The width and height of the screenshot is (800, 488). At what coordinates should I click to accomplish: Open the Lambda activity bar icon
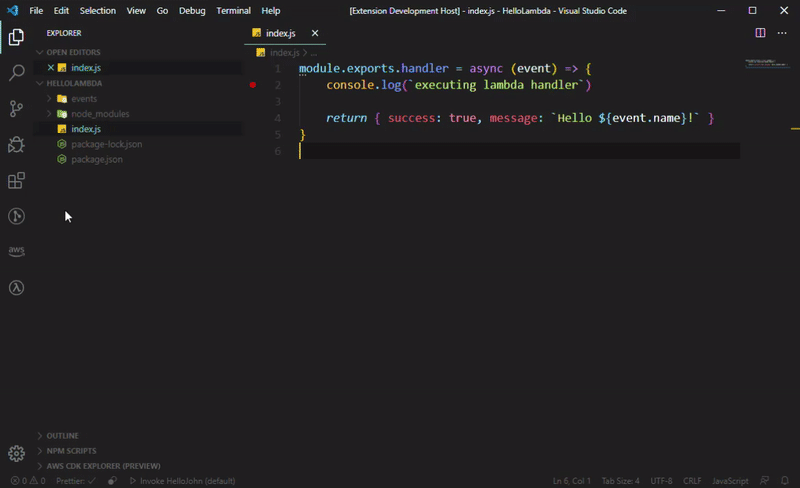point(16,288)
